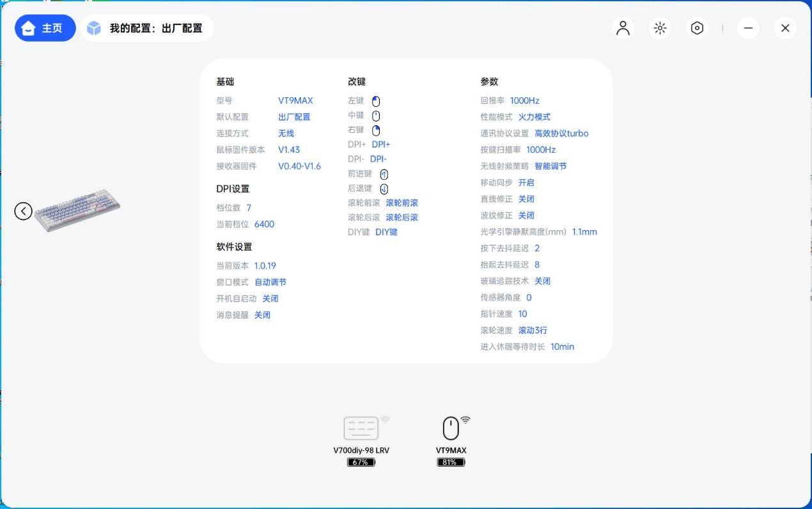Click 无线射频策略 value 智能调节
This screenshot has height=509, width=812.
(550, 166)
